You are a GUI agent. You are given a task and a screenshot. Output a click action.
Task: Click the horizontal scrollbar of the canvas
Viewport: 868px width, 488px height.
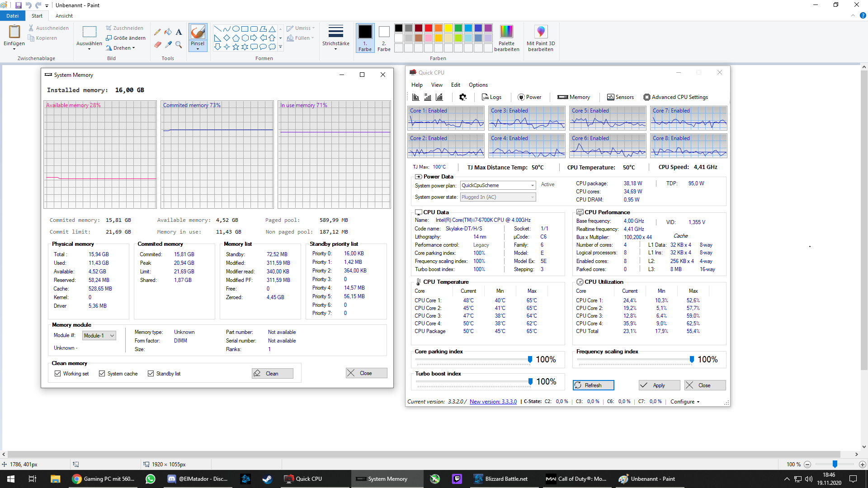(424, 454)
